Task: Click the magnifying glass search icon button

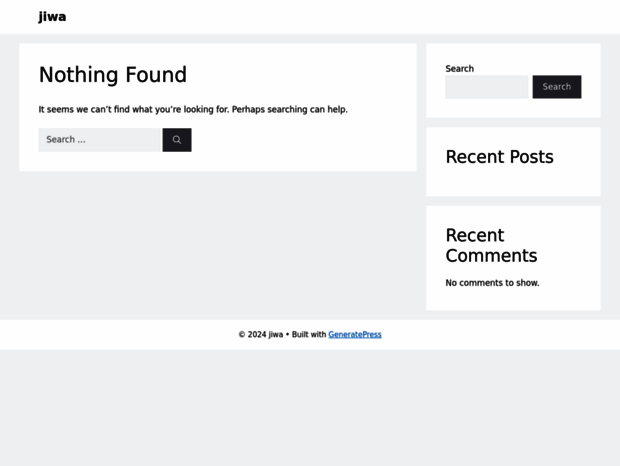Action: [x=177, y=140]
